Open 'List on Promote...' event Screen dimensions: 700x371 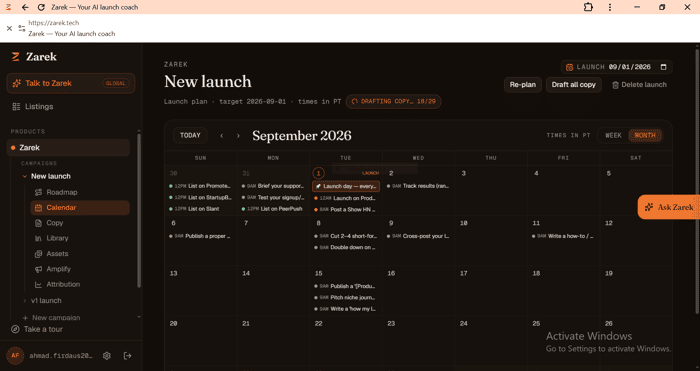200,186
